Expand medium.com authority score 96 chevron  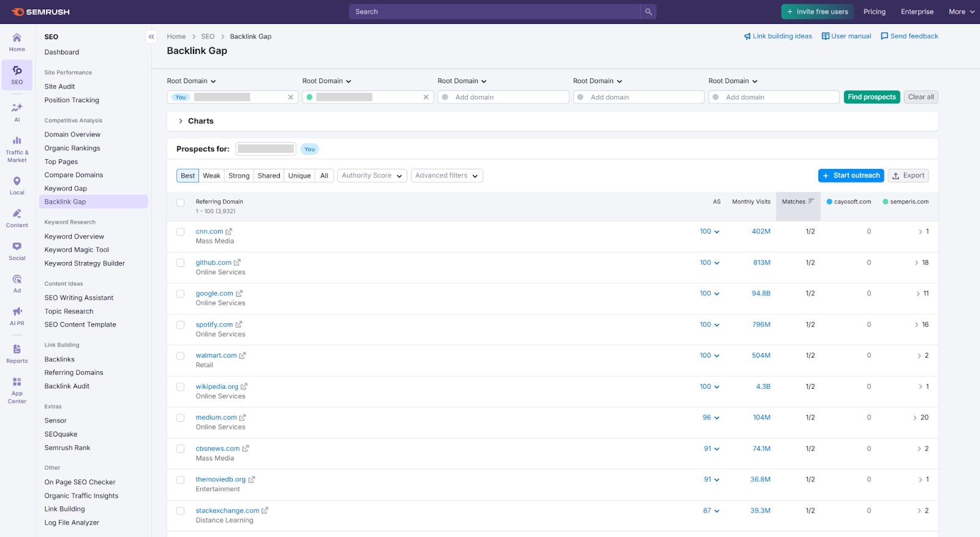pyautogui.click(x=717, y=418)
